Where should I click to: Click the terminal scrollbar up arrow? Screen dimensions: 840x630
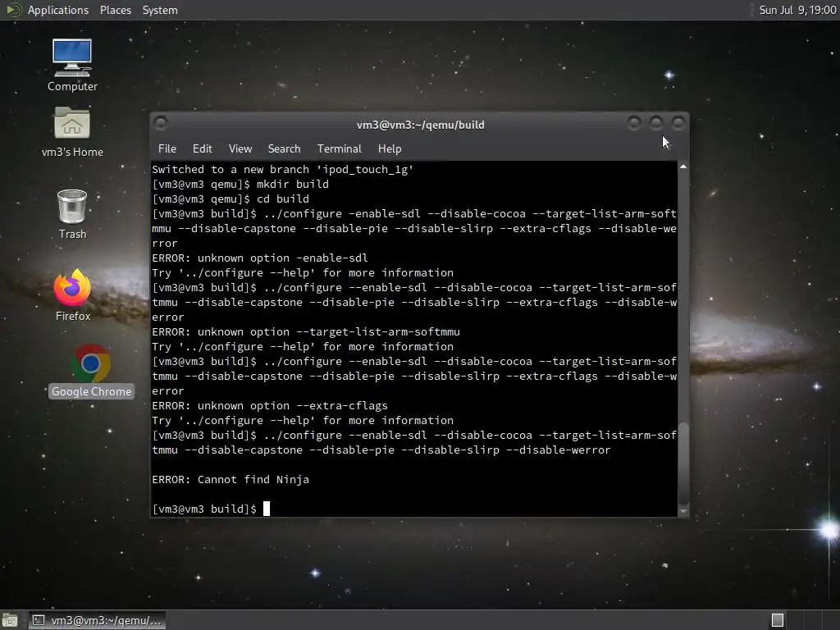point(683,167)
